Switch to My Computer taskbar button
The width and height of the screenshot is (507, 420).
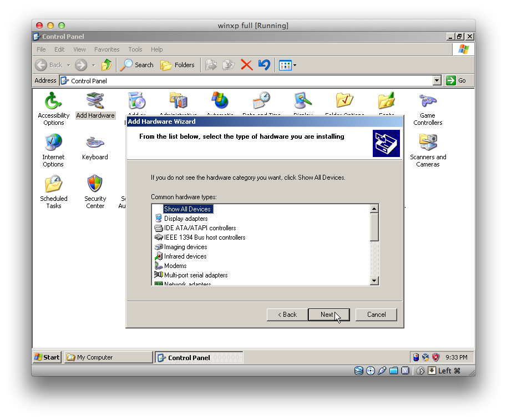(x=108, y=357)
